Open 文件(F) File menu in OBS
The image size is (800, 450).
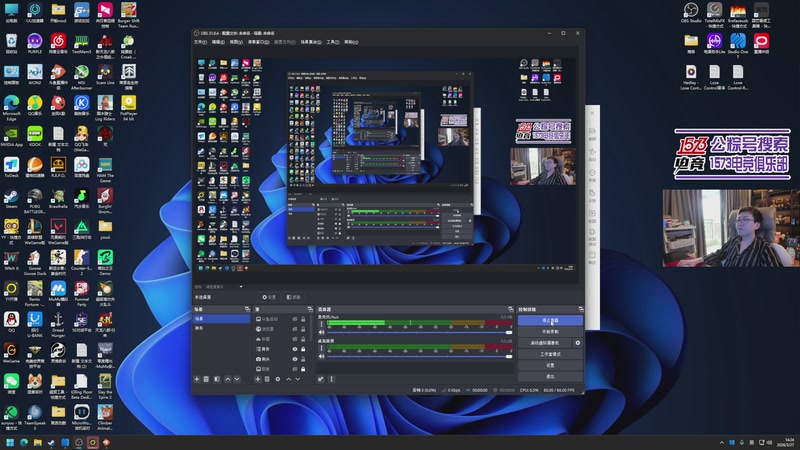[200, 42]
